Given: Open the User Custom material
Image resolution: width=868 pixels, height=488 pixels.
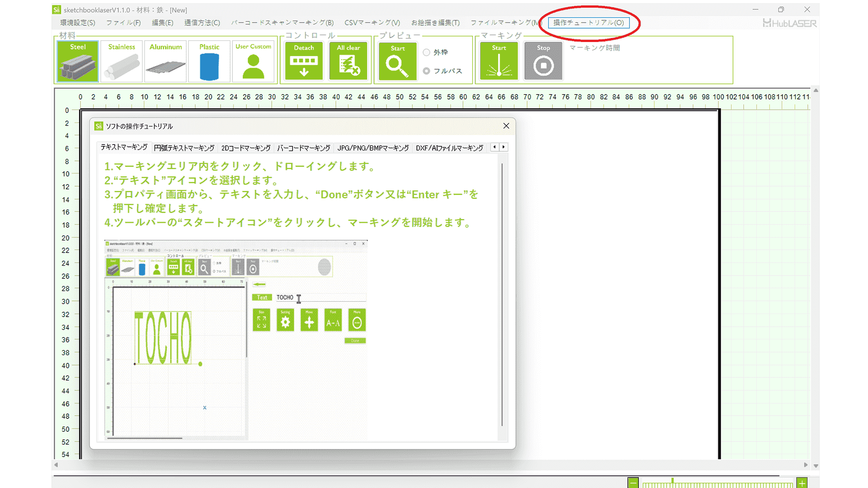Looking at the screenshot, I should [253, 61].
